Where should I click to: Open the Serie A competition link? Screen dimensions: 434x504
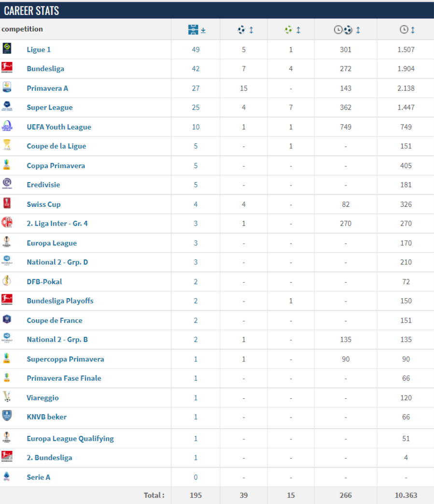(39, 477)
